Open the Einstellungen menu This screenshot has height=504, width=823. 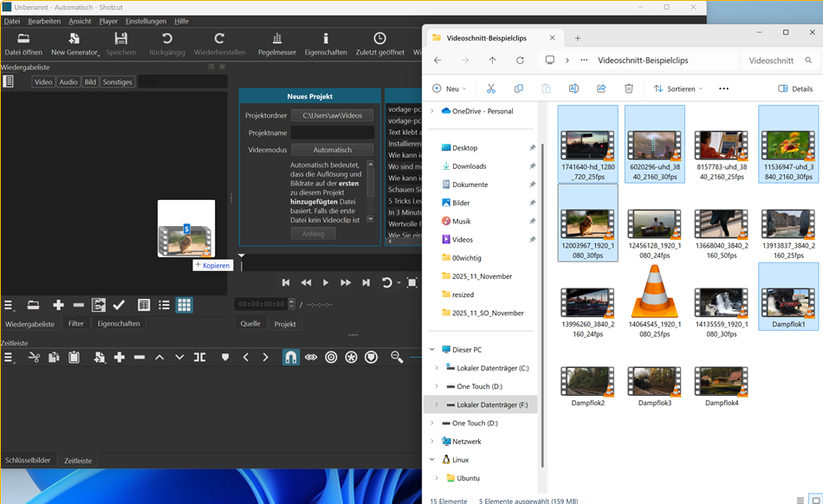pos(146,21)
